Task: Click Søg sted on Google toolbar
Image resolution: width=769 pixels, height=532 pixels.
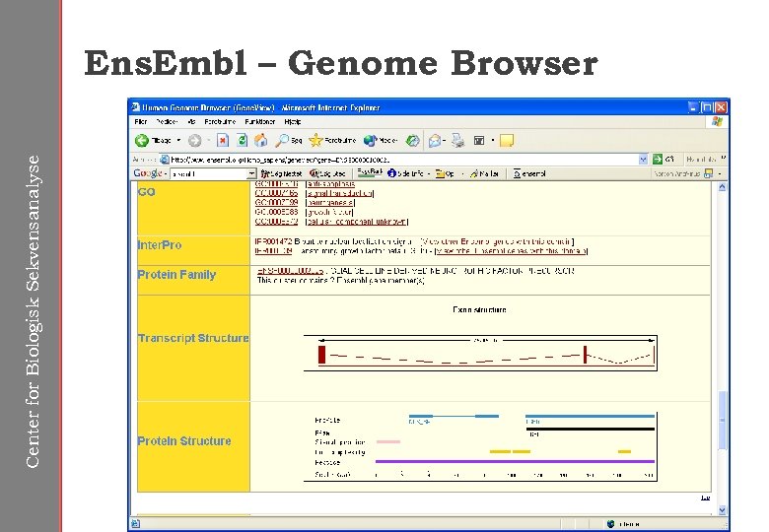Action: tap(327, 173)
